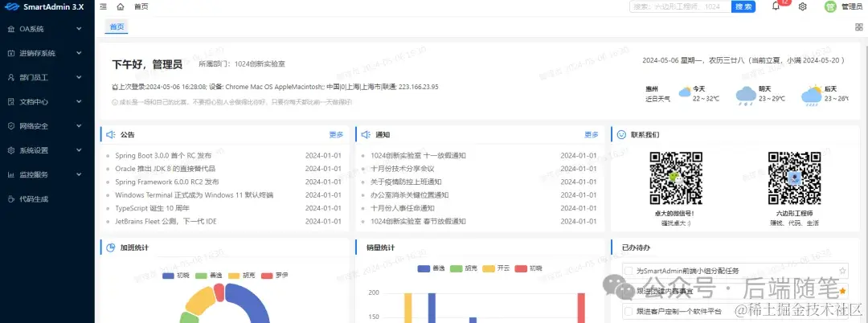Open the 1024创新实验室 春节放假通知 notice
This screenshot has height=323, width=868.
pyautogui.click(x=418, y=221)
